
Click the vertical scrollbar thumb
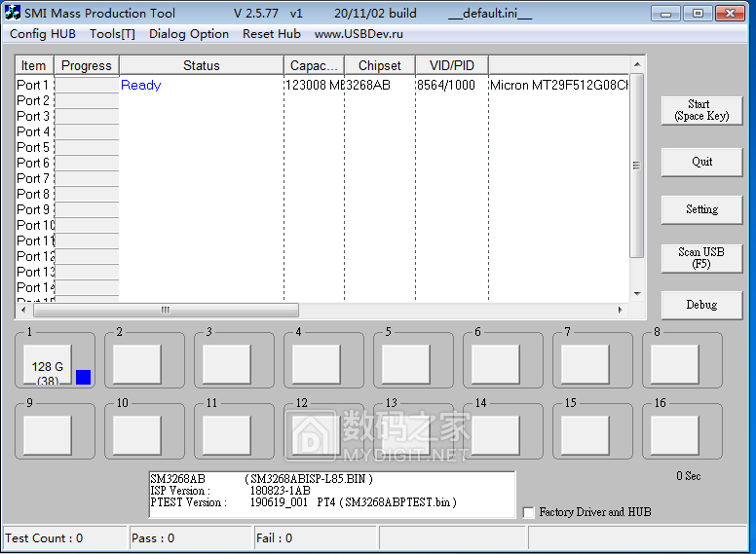(637, 166)
